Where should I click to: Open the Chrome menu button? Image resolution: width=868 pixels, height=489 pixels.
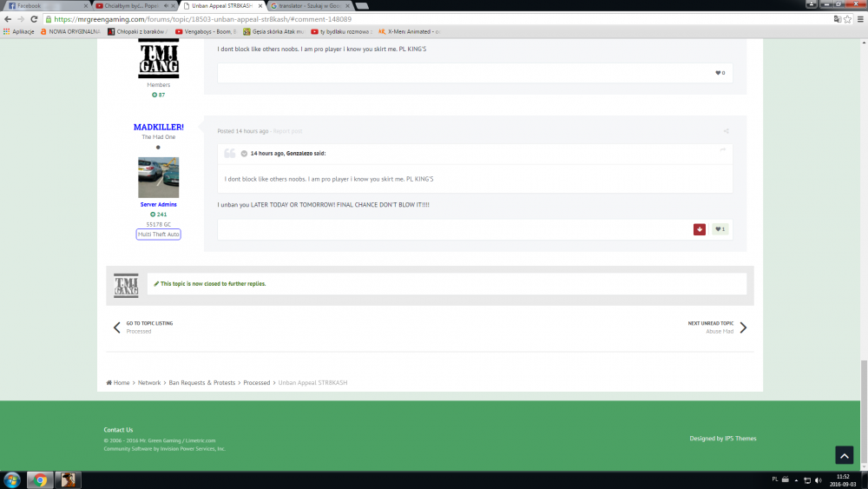point(858,19)
